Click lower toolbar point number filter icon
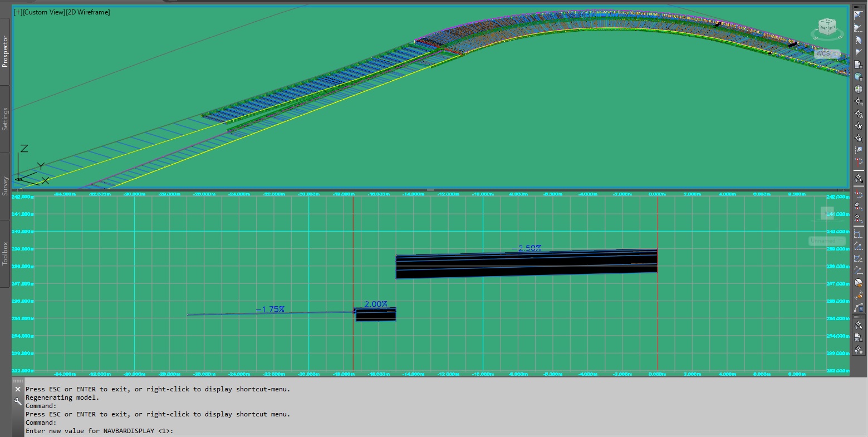 coord(859,350)
